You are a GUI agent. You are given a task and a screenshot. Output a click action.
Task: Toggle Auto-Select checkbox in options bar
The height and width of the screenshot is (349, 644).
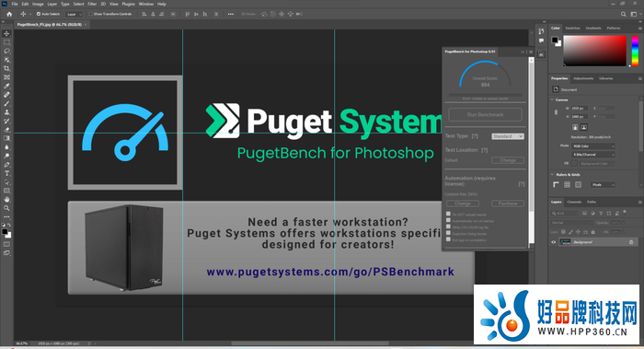39,14
